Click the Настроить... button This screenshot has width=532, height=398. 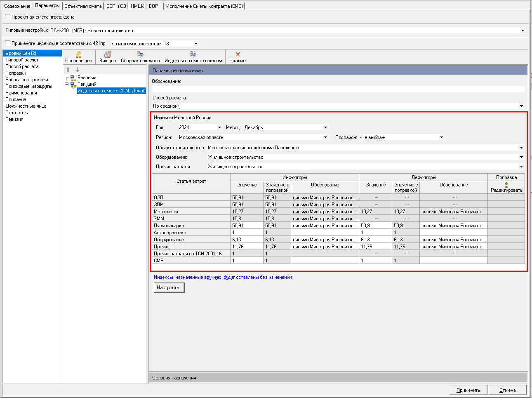[x=169, y=287]
